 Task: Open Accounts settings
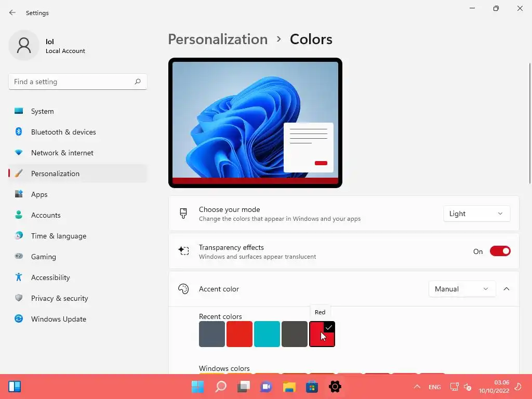point(78,215)
